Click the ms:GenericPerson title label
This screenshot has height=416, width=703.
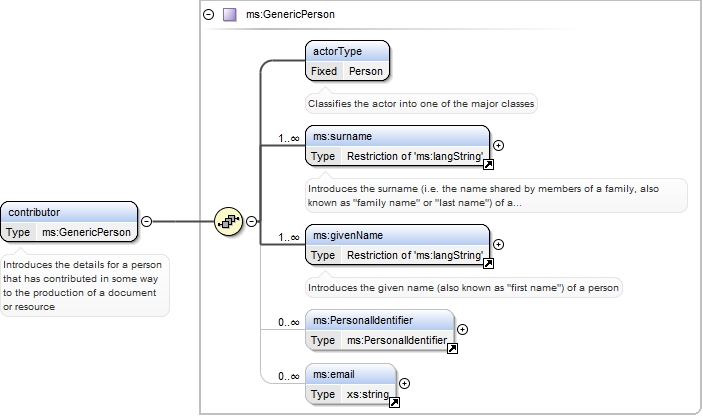(290, 15)
